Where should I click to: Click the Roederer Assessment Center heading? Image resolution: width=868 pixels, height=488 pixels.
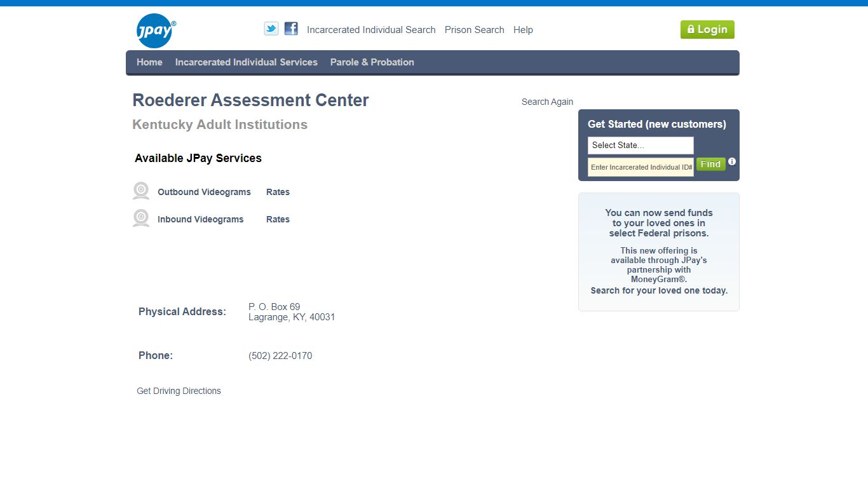250,100
